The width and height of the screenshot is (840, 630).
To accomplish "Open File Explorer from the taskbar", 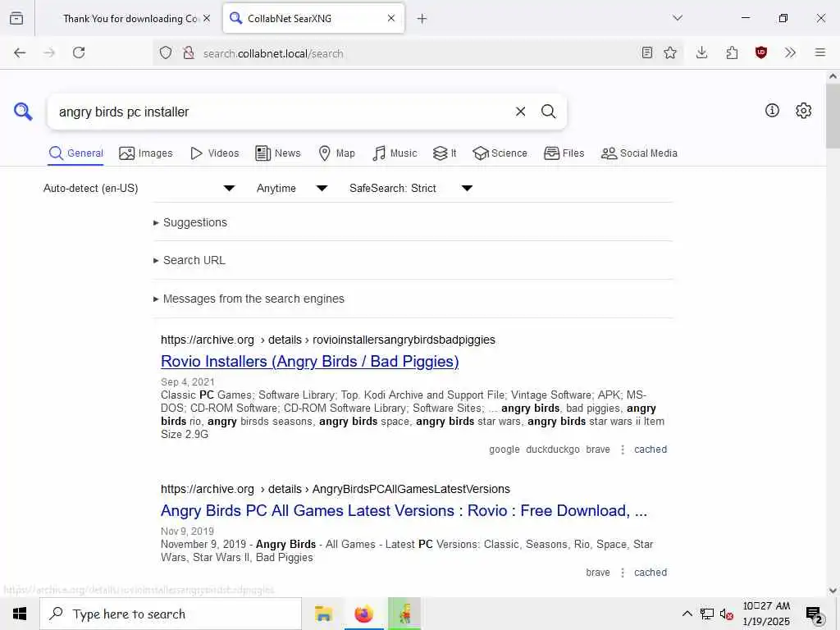I will tap(323, 614).
